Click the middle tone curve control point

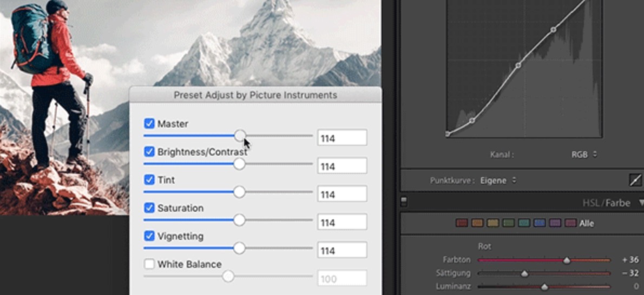[518, 65]
